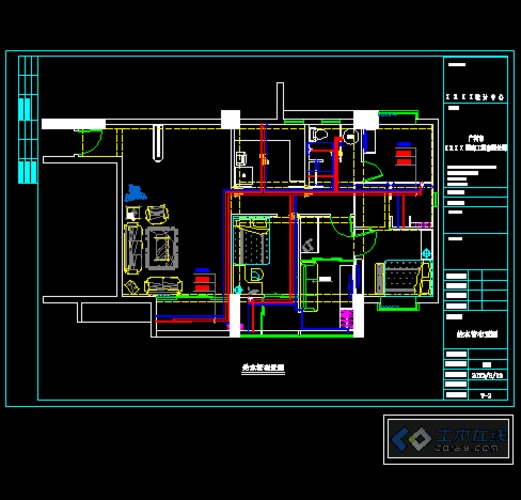
Task: Select the red and blue appliance symbol by the living room sofa
Action: tap(202, 281)
